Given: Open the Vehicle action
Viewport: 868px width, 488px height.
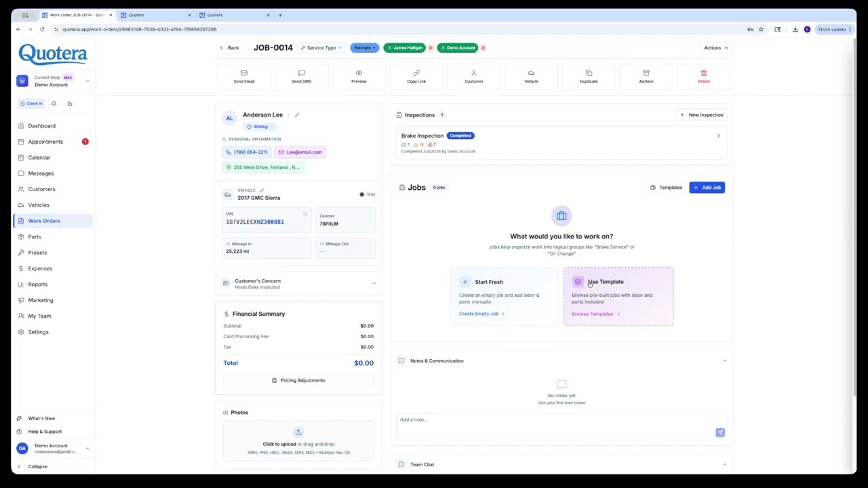Looking at the screenshot, I should click(x=531, y=77).
